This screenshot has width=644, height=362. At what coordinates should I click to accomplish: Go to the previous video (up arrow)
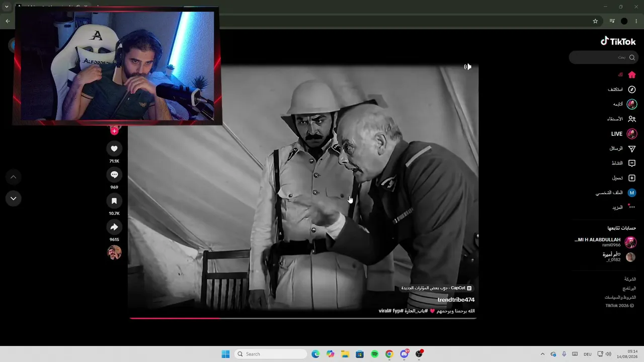[14, 177]
